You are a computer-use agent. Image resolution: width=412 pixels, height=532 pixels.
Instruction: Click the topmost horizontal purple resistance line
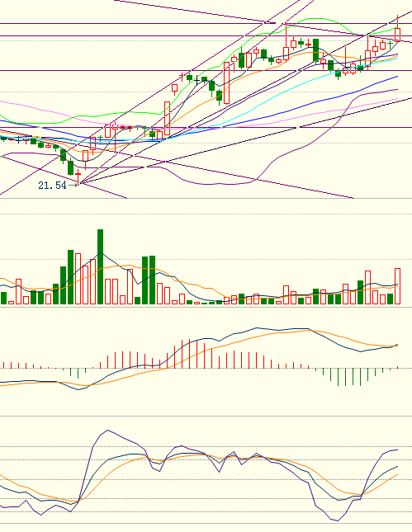pos(206,23)
